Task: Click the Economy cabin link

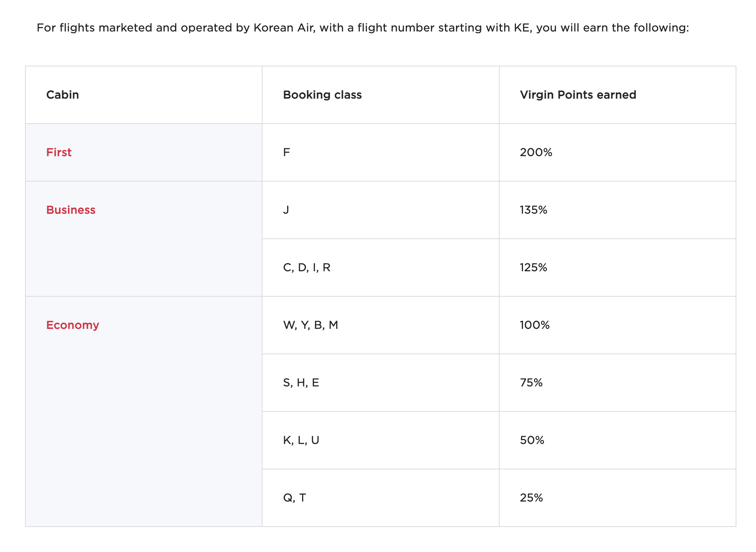Action: point(72,325)
